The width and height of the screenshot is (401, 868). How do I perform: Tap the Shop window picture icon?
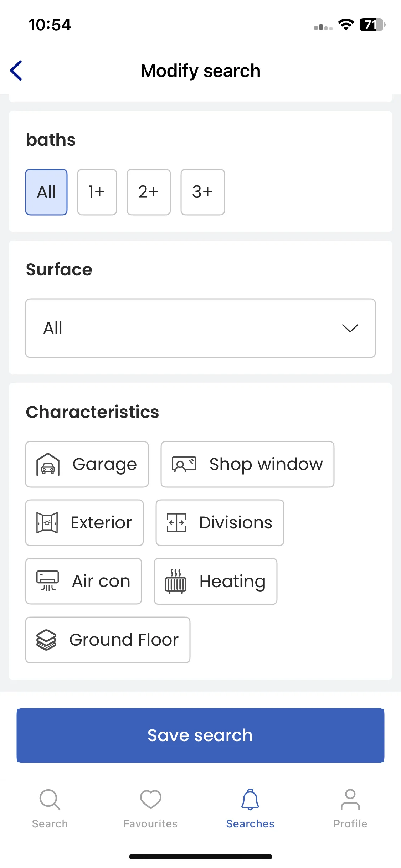click(184, 464)
